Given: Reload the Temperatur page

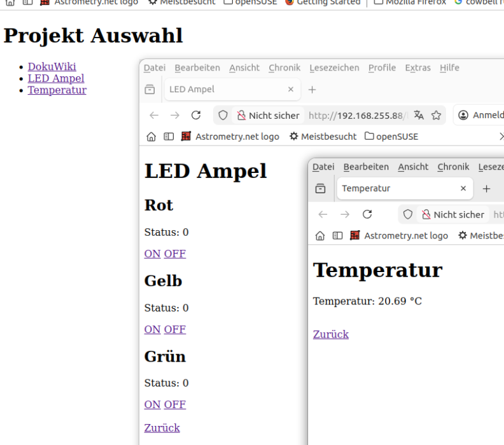Looking at the screenshot, I should point(367,214).
